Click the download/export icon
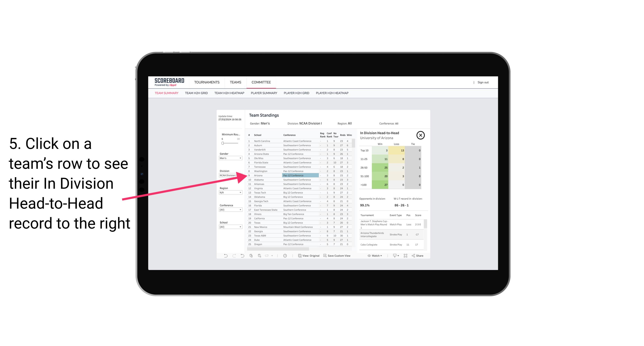Screen dimensions: 644x346 tap(394, 256)
